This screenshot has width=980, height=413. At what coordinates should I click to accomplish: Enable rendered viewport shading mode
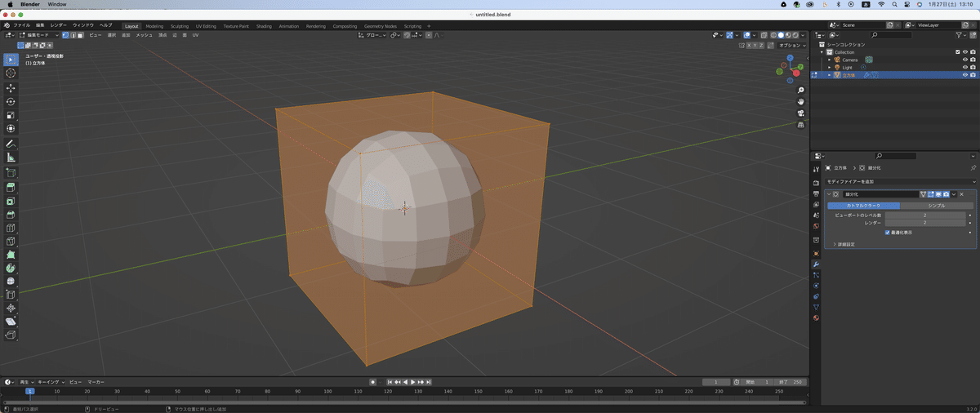coord(797,35)
